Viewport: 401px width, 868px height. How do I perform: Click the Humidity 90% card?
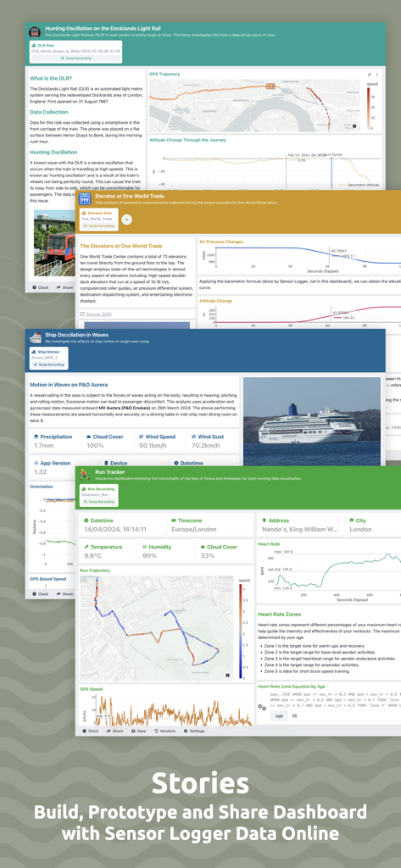pyautogui.click(x=164, y=550)
